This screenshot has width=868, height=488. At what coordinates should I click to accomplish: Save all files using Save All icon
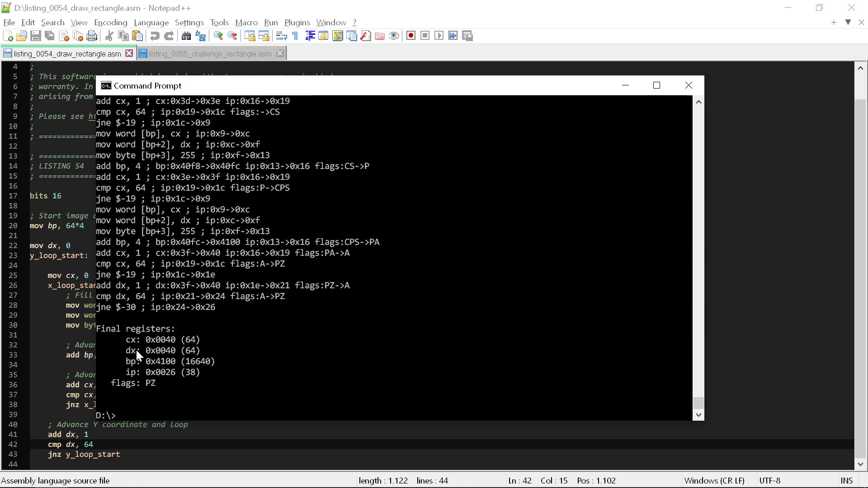click(x=50, y=36)
